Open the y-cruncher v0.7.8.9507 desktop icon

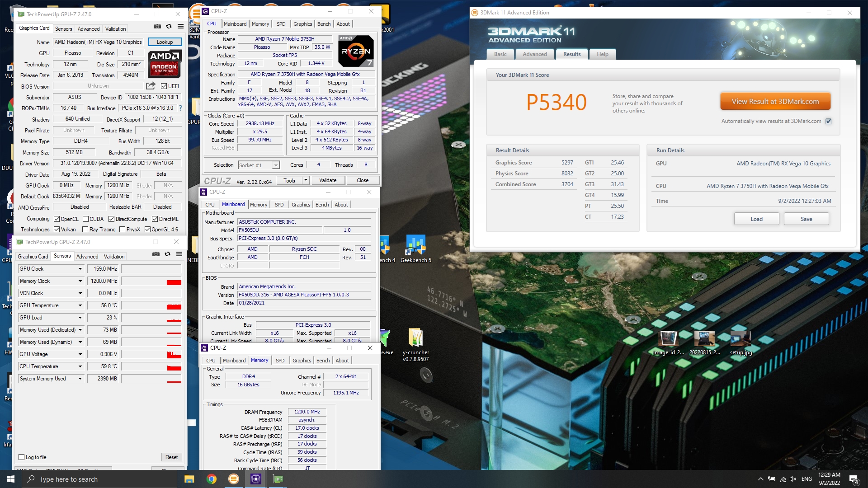[x=415, y=345]
